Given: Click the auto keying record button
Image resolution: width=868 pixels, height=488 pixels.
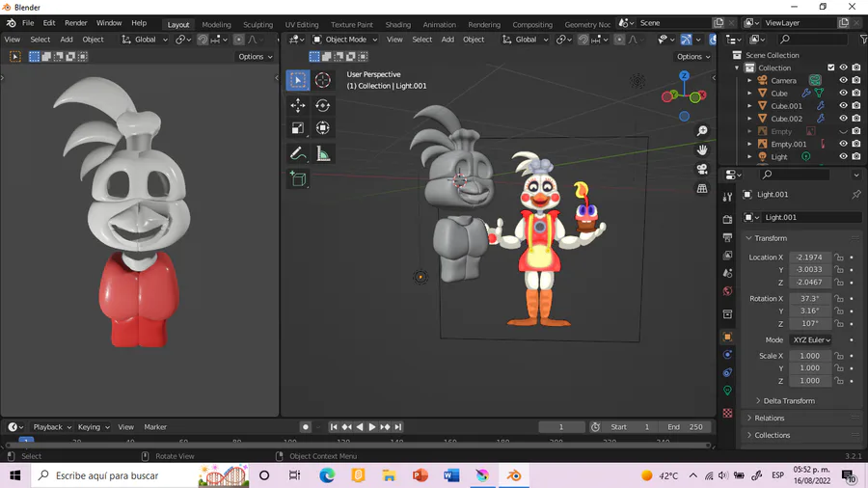Looking at the screenshot, I should coord(305,426).
